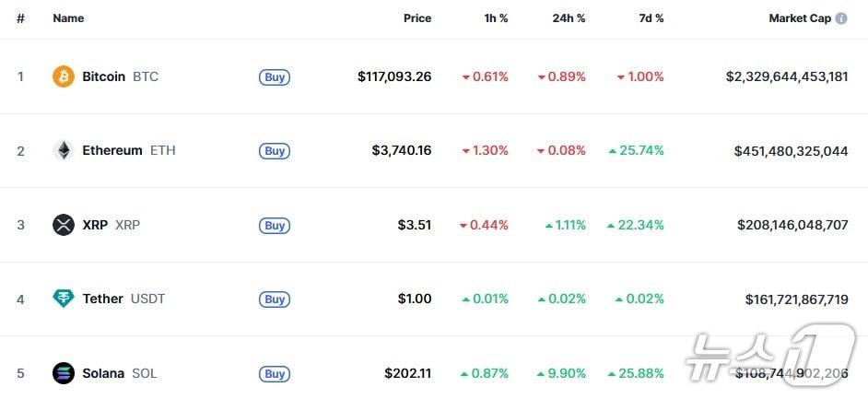Sort by 24h % column header
Screen dimensions: 868x399
(x=569, y=18)
